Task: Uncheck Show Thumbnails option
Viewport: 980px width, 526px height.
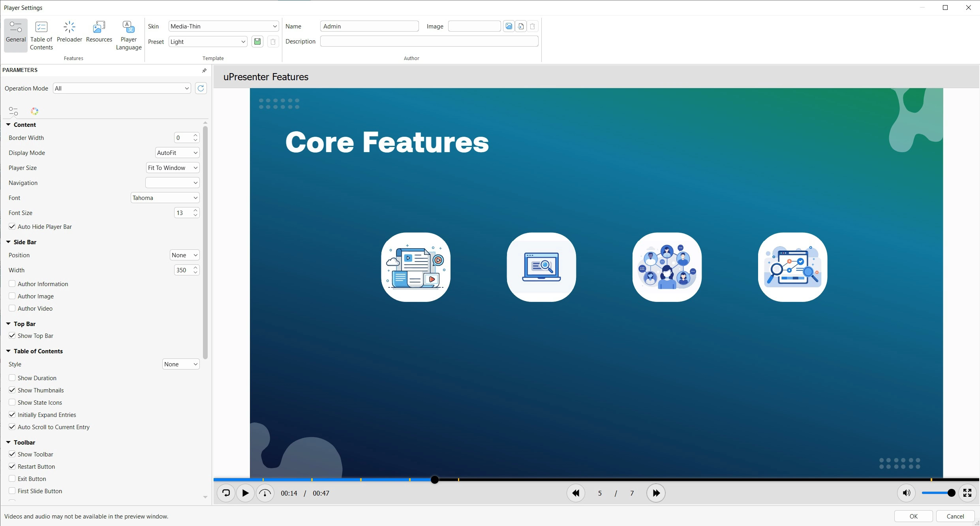Action: coord(12,390)
